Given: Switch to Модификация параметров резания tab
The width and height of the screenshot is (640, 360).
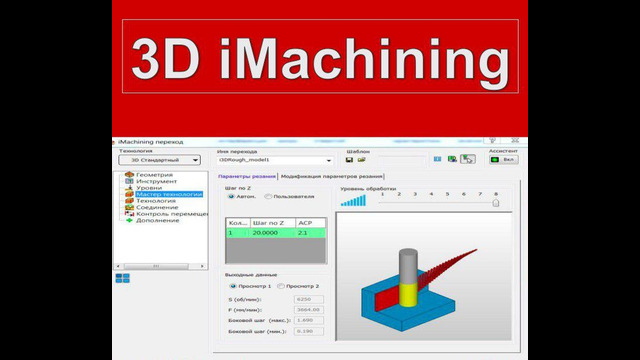Looking at the screenshot, I should [x=331, y=176].
